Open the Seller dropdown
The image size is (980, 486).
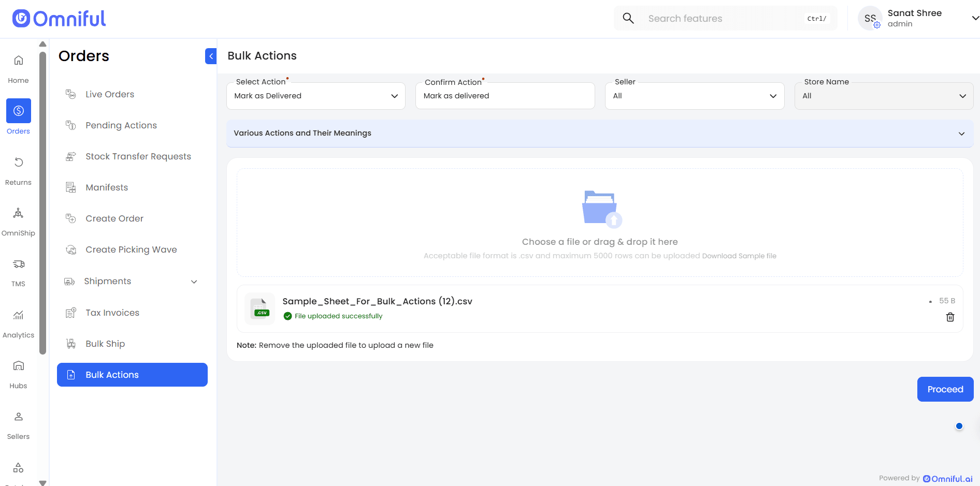click(694, 96)
